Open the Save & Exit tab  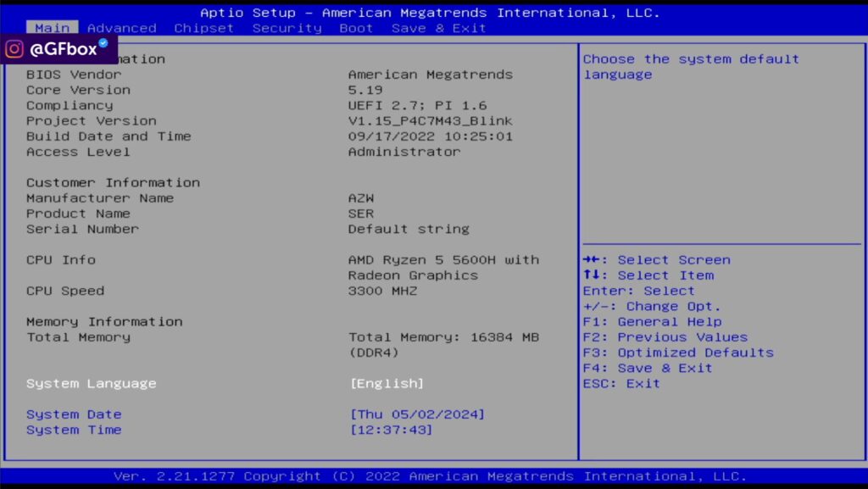(x=438, y=28)
